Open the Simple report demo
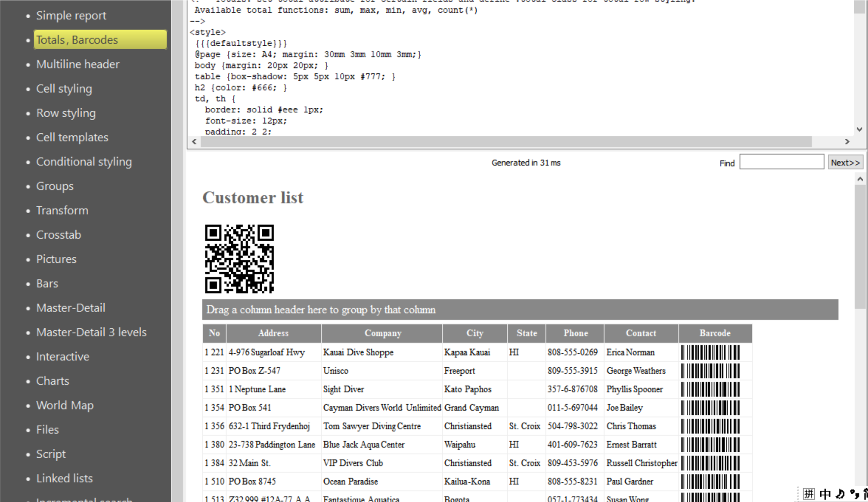 71,15
